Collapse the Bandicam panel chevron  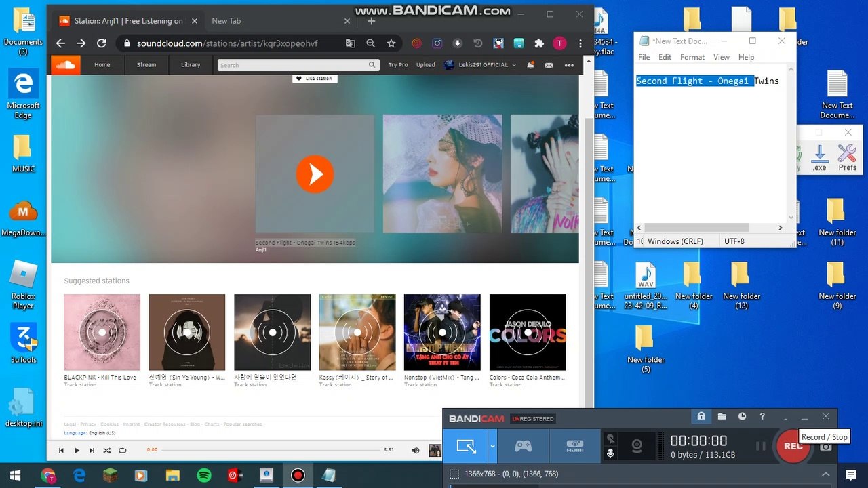click(x=825, y=474)
